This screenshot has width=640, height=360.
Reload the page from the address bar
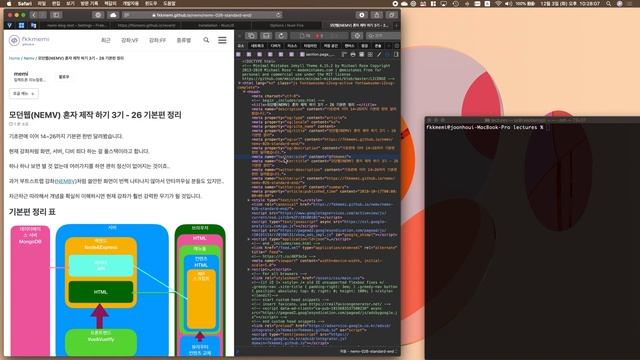pos(278,15)
